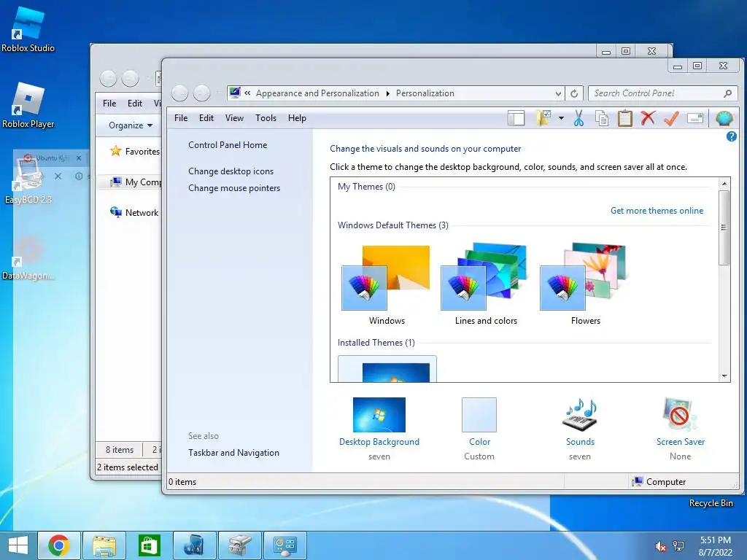Viewport: 747px width, 560px height.
Task: Open Edit menu in Personalization window
Action: (206, 118)
